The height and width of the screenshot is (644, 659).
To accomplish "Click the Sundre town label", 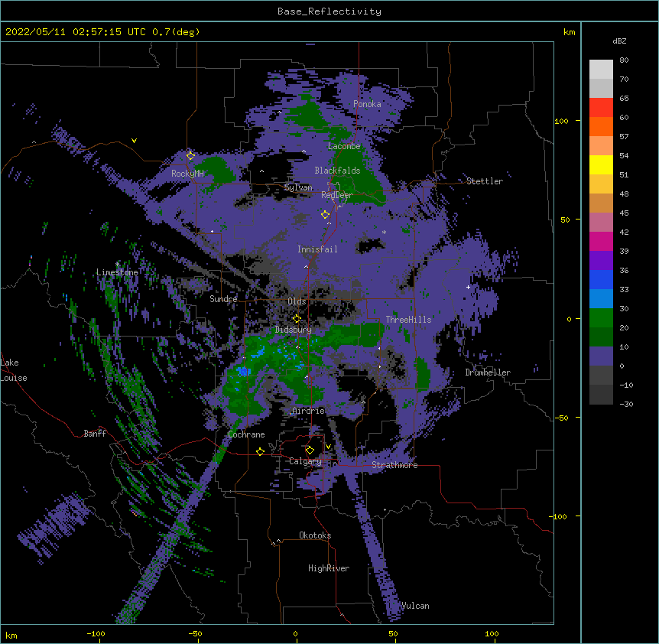I will (223, 299).
